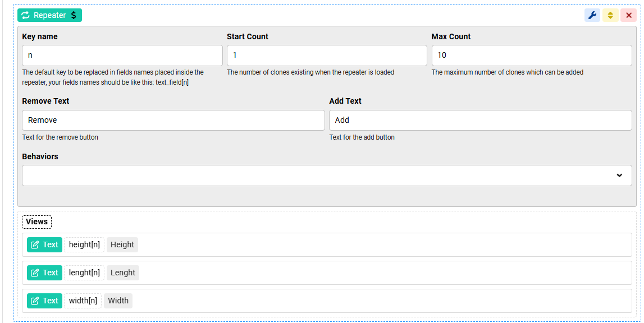644x323 pixels.
Task: Click the 'Text for the remove button' hint
Action: [61, 137]
